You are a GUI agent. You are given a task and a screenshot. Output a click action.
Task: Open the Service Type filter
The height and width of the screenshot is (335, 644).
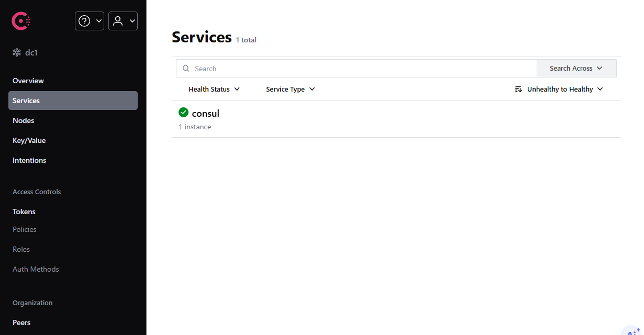tap(291, 90)
